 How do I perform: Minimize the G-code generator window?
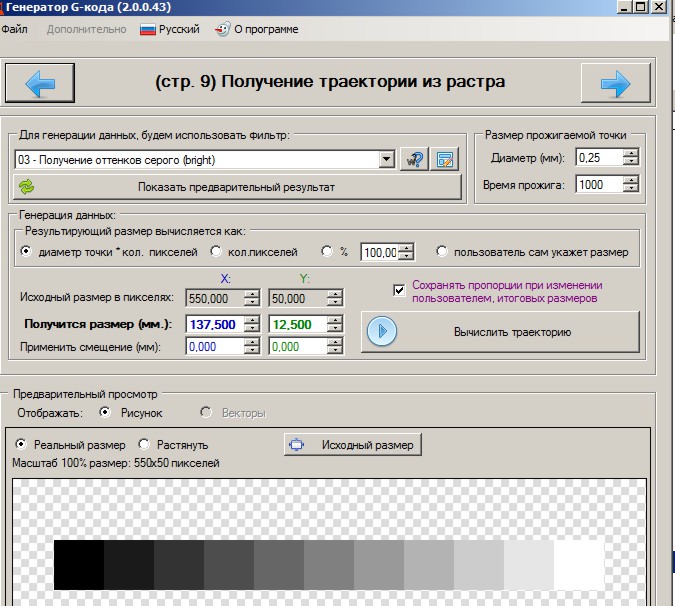click(x=624, y=6)
